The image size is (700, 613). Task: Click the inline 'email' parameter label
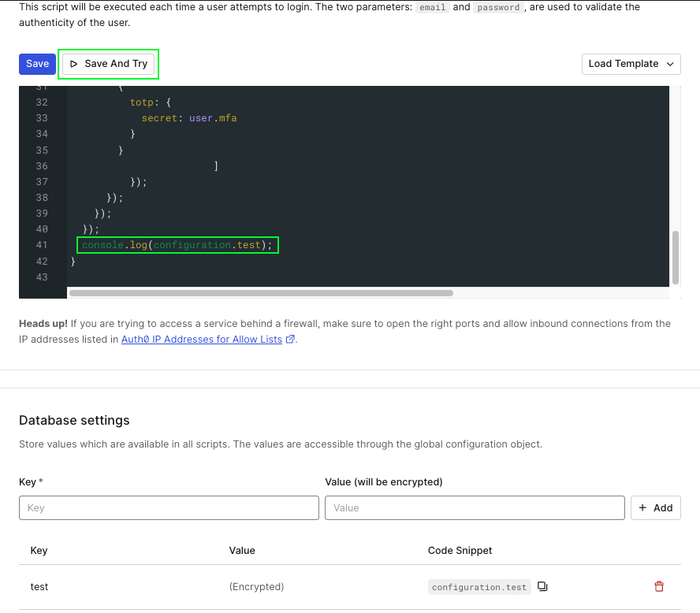432,7
